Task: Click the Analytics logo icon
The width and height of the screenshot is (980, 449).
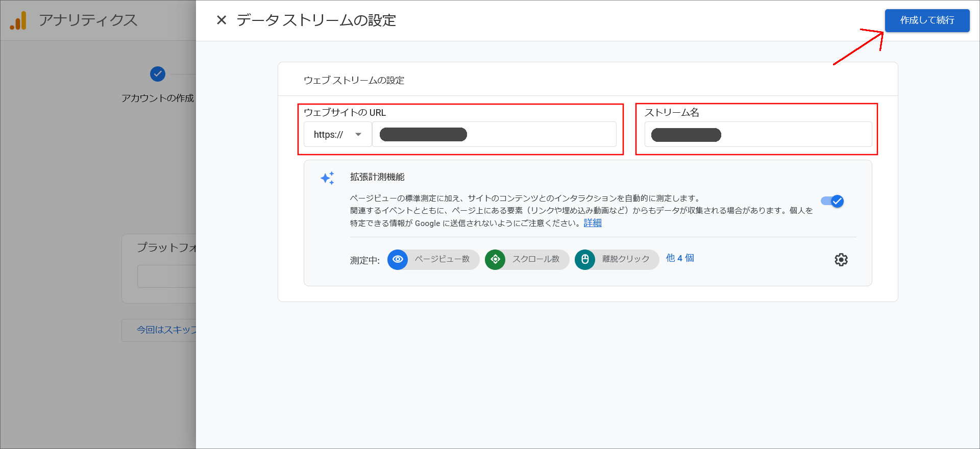Action: coord(18,20)
